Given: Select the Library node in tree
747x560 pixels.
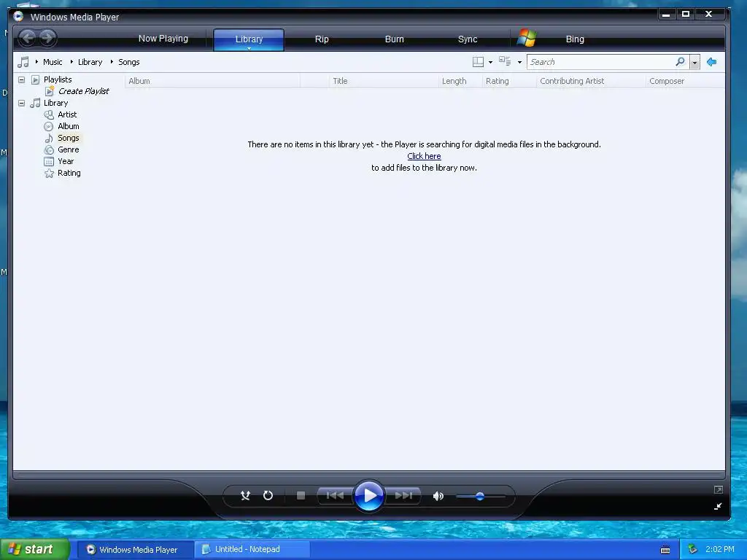Looking at the screenshot, I should (x=55, y=103).
